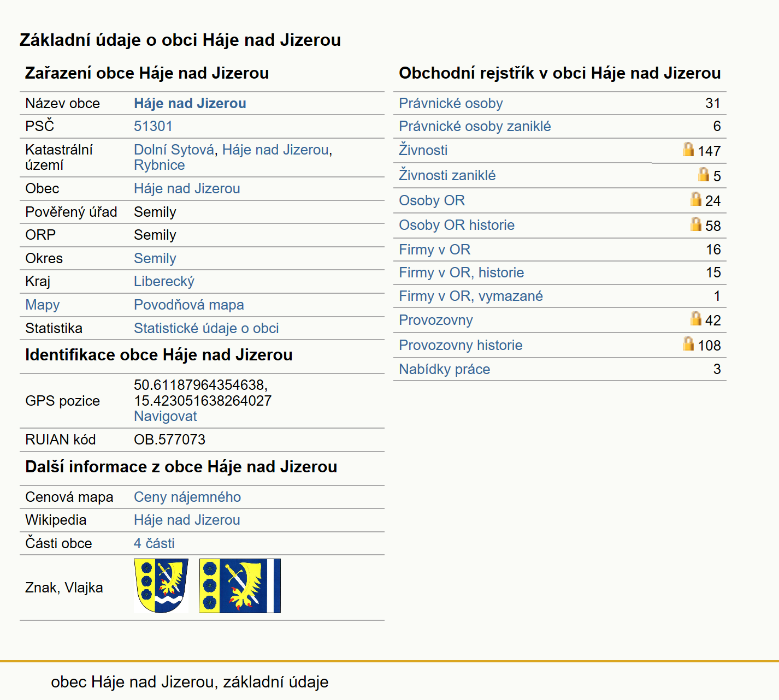The height and width of the screenshot is (700, 779).
Task: Click the lock icon beside Provozovny count 42
Action: click(695, 318)
